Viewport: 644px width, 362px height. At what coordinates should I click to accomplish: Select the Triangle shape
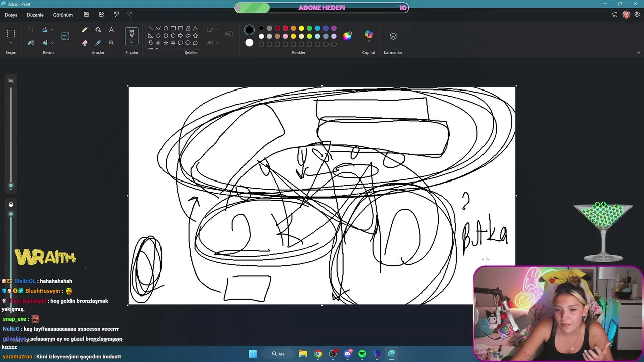point(195,28)
